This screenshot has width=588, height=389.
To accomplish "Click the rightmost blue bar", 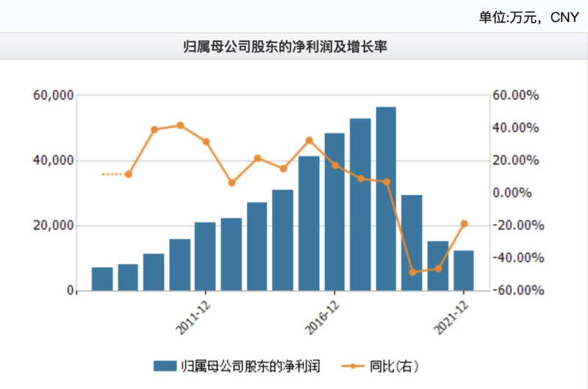I will pos(464,271).
